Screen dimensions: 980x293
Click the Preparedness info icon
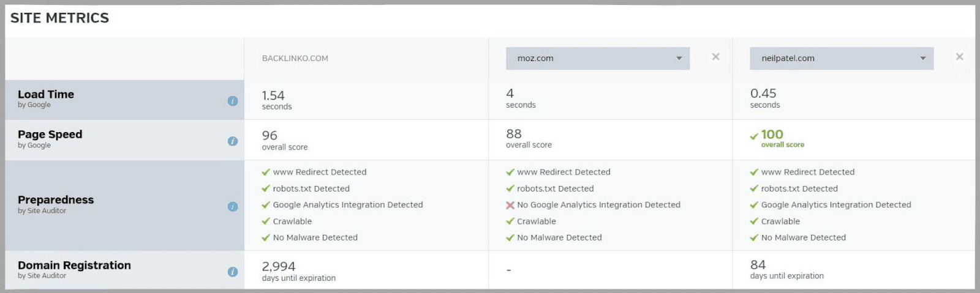coord(233,207)
